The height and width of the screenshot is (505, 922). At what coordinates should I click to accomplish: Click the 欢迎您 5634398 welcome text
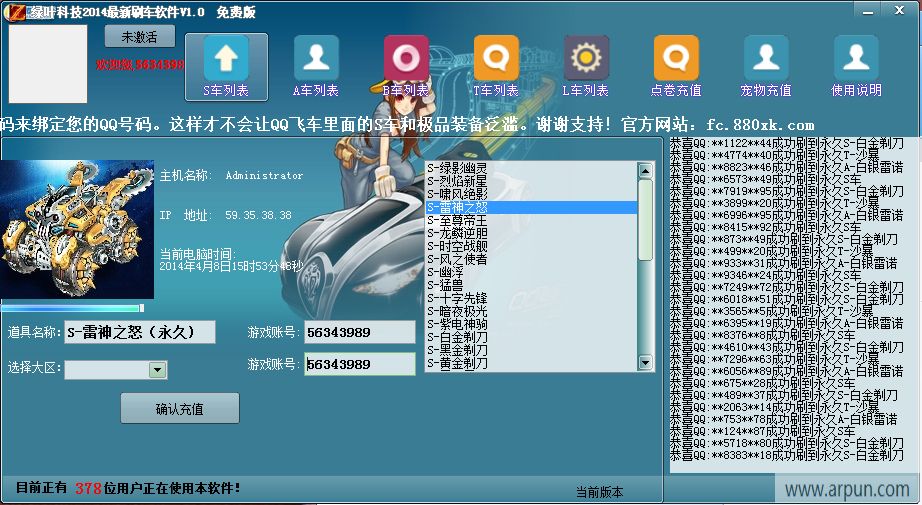140,65
